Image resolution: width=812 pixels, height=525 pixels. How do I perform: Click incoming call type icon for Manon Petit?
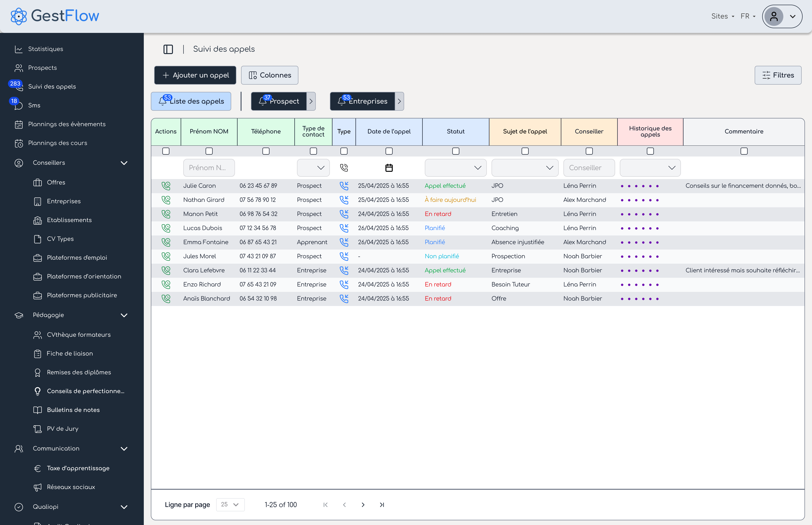(344, 214)
